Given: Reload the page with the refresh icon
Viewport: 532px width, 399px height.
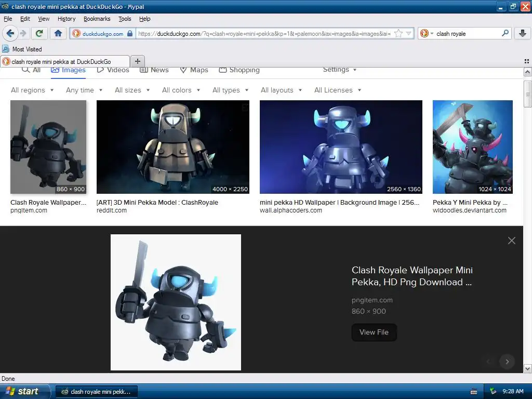Looking at the screenshot, I should tap(39, 33).
